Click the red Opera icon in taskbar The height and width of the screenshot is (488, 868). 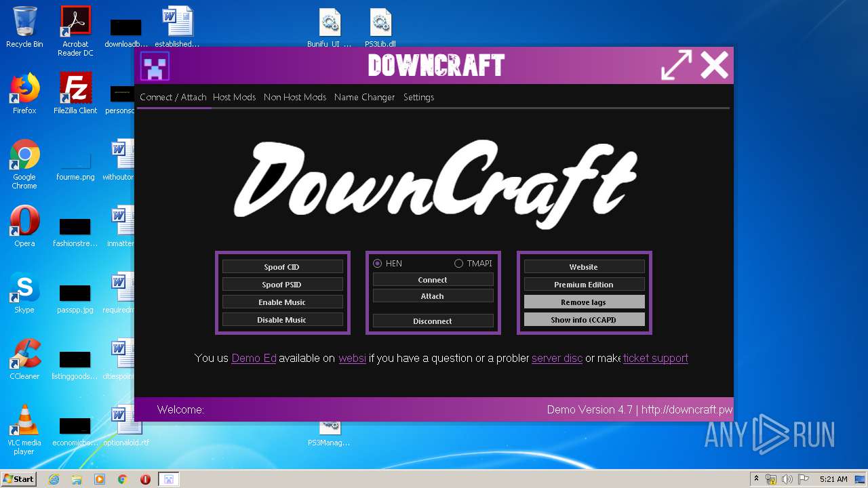point(145,479)
